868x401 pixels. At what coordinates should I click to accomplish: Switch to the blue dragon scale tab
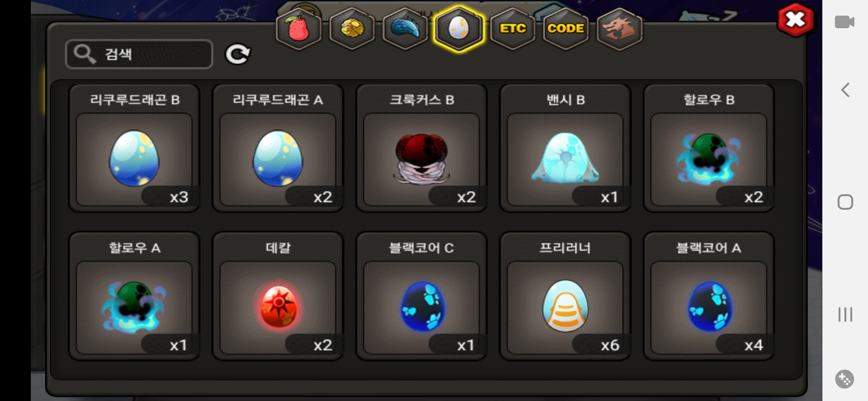tap(405, 29)
